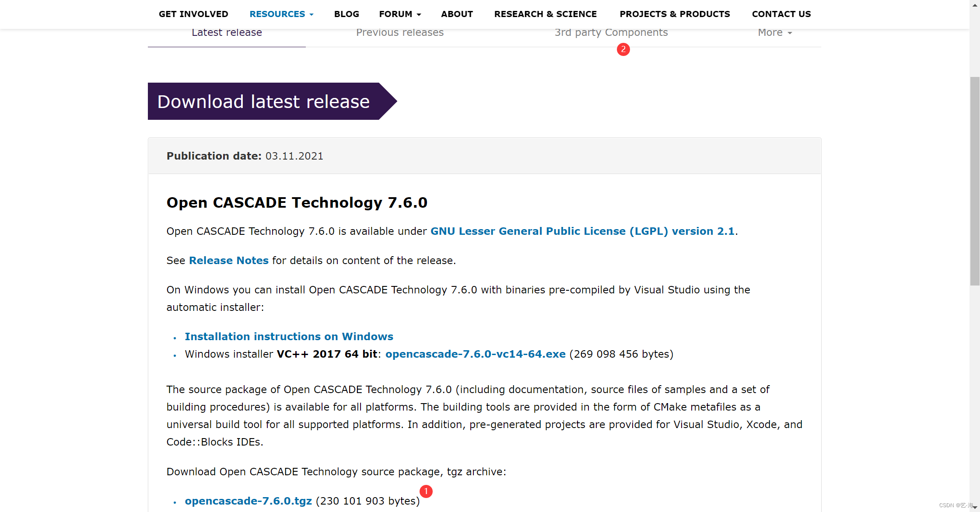Switch to the Previous releases tab
Viewport: 980px width, 512px height.
tap(399, 32)
